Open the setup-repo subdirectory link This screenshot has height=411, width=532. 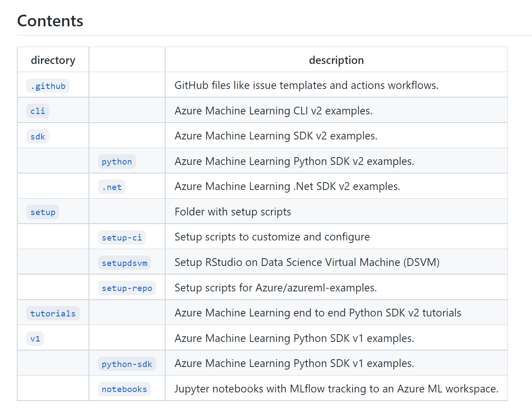pyautogui.click(x=127, y=288)
